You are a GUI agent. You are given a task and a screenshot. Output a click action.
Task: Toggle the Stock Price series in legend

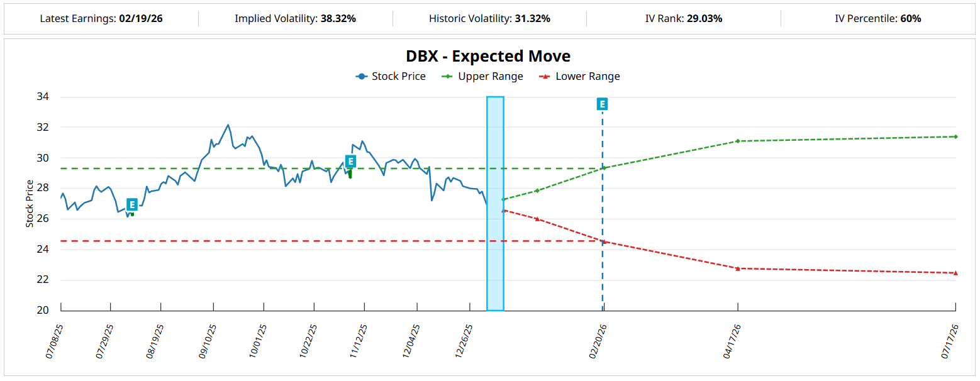pos(391,77)
